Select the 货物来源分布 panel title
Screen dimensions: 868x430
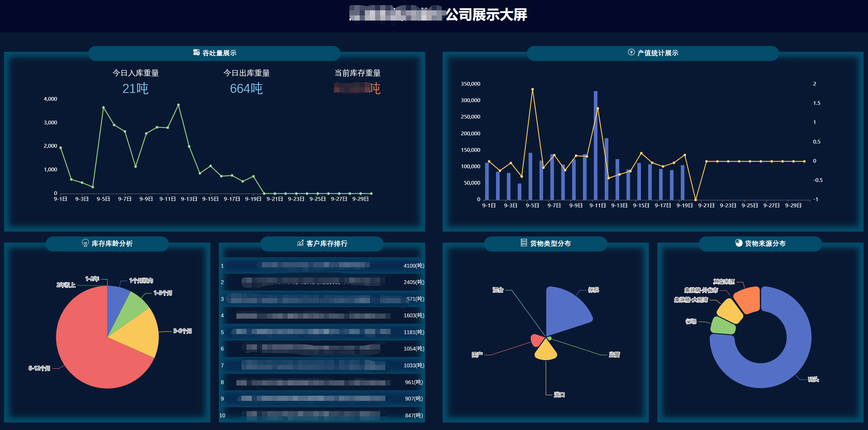pos(765,244)
